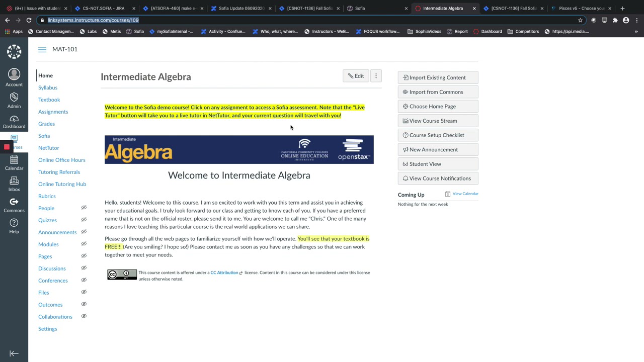The width and height of the screenshot is (644, 362).
Task: Toggle visibility icon beside Modules
Action: [x=84, y=244]
